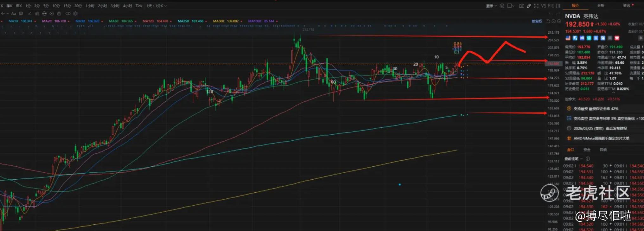644x231 pixels.
Task: Click the 2026/02/25 earnings release notice
Action: pyautogui.click(x=600, y=128)
